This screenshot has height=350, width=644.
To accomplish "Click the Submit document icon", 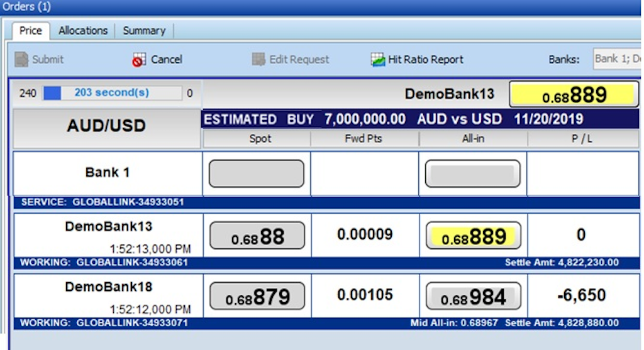I will [x=22, y=60].
